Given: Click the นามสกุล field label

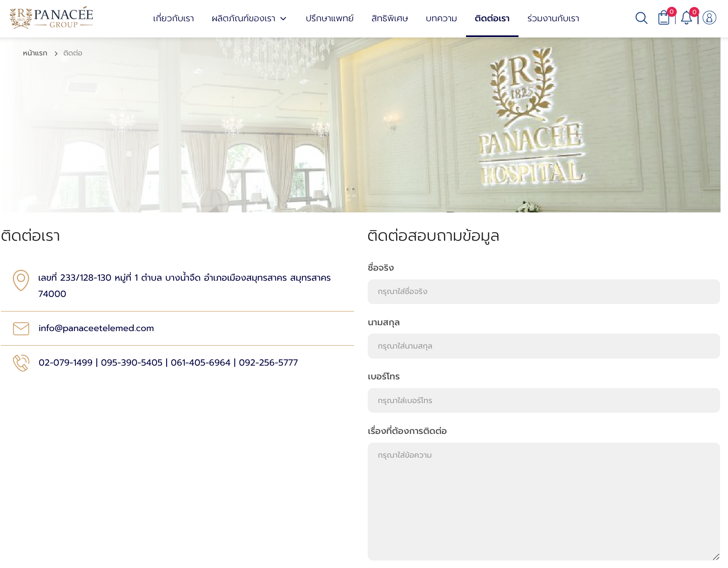Looking at the screenshot, I should (x=384, y=322).
